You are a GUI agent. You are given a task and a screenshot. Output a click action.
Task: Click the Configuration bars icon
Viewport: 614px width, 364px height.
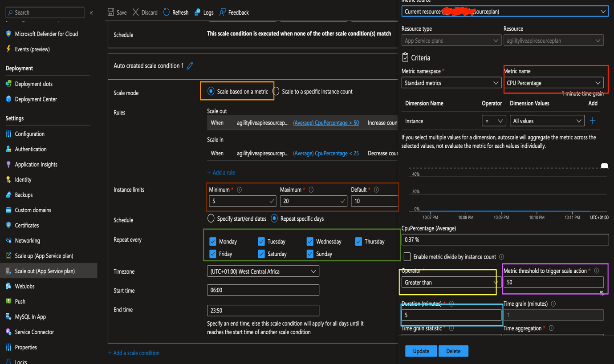point(8,133)
